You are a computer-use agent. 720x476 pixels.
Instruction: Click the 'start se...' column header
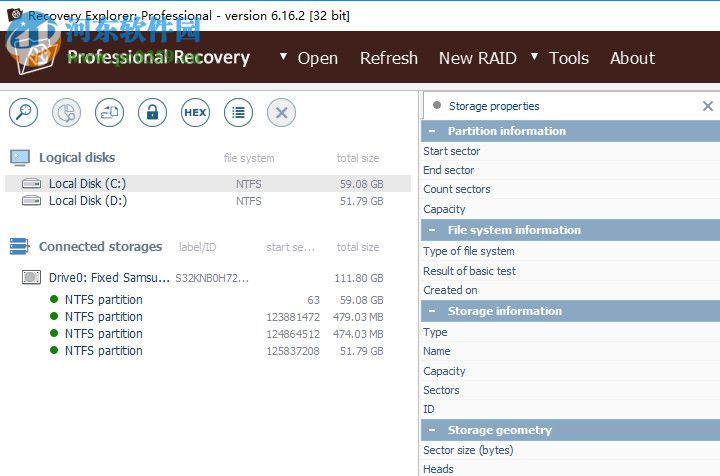pos(291,247)
